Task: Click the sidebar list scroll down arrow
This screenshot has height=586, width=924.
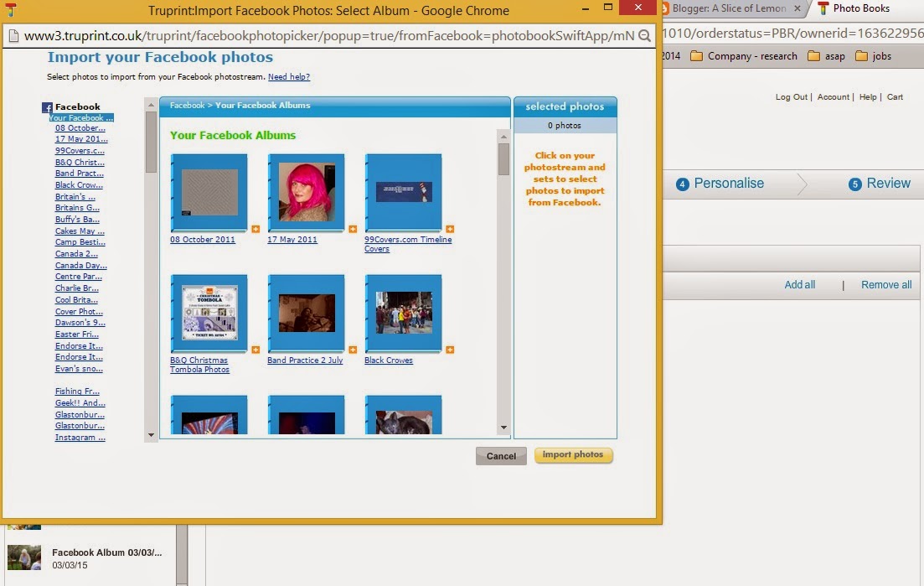Action: (x=151, y=435)
